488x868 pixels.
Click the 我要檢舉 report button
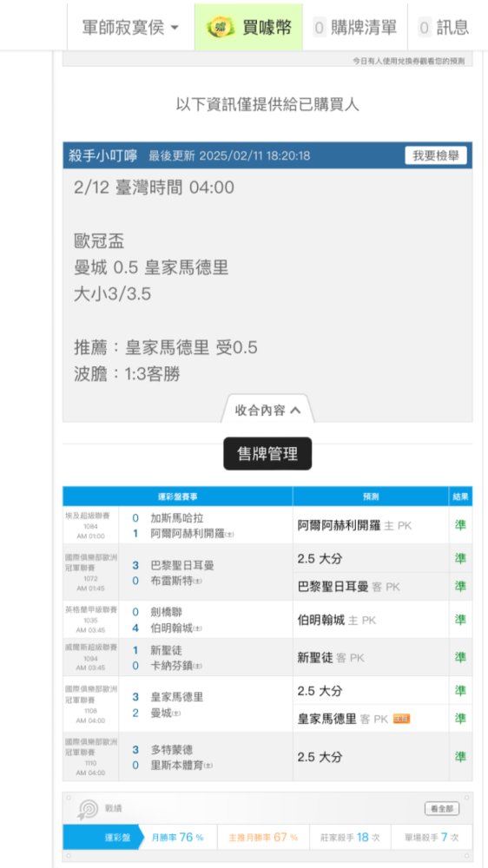pos(436,155)
